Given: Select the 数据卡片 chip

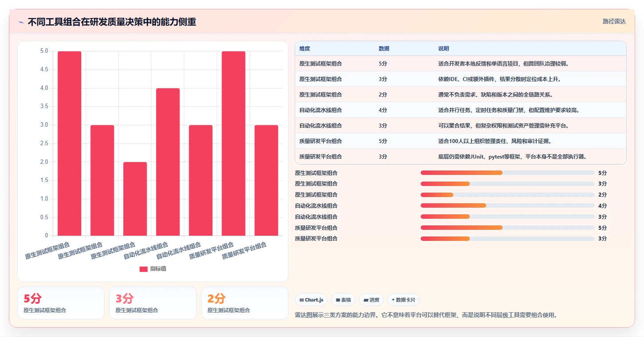Looking at the screenshot, I should (x=404, y=300).
